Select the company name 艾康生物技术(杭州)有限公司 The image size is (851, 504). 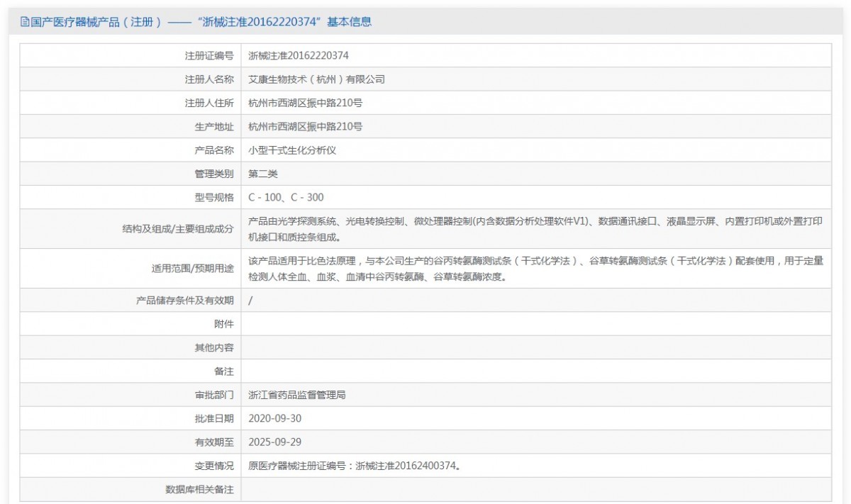tap(317, 79)
